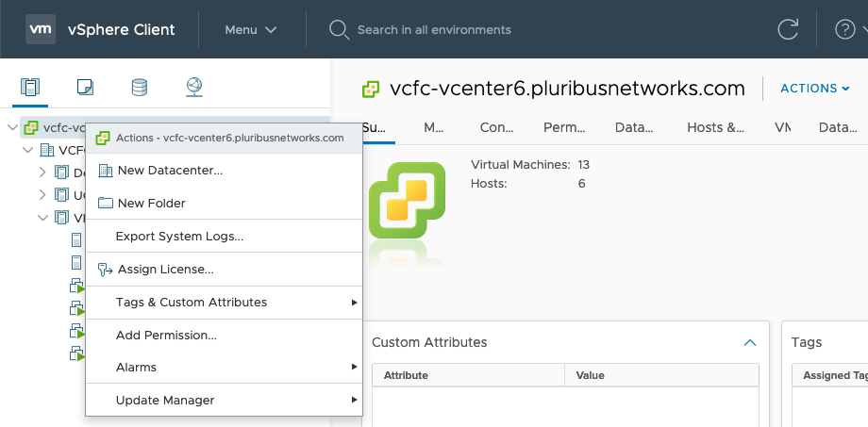The height and width of the screenshot is (427, 868).
Task: Click the vCenter icon in tree root
Action: pyautogui.click(x=31, y=128)
